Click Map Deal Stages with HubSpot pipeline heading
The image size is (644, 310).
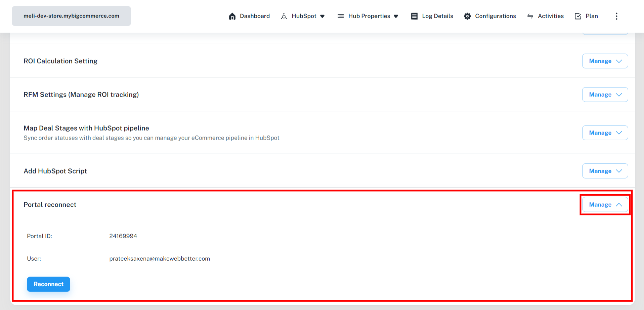pyautogui.click(x=86, y=128)
